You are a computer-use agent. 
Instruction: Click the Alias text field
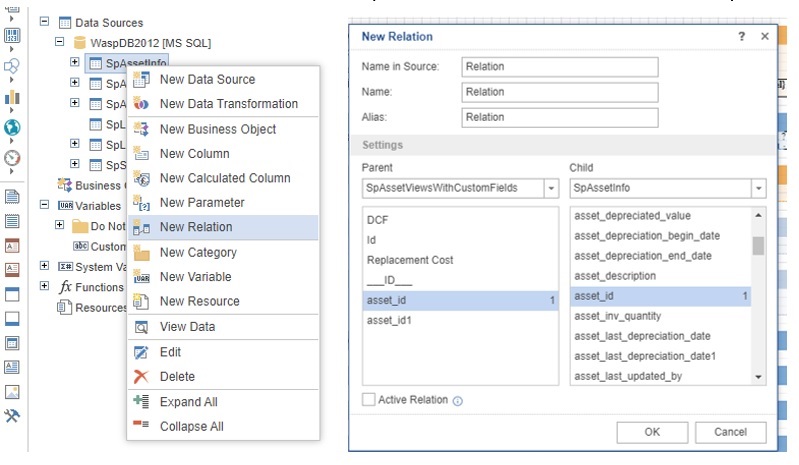560,117
